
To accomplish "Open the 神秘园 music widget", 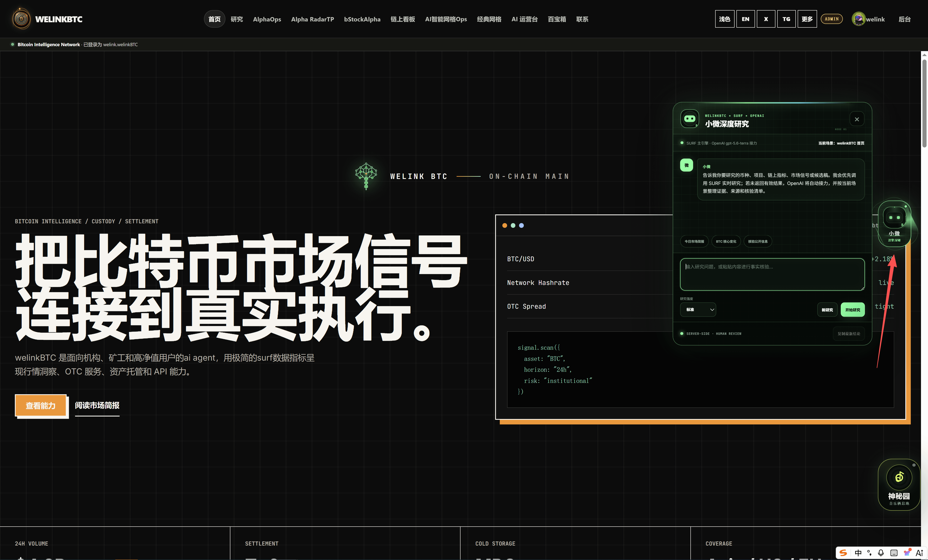I will [899, 484].
